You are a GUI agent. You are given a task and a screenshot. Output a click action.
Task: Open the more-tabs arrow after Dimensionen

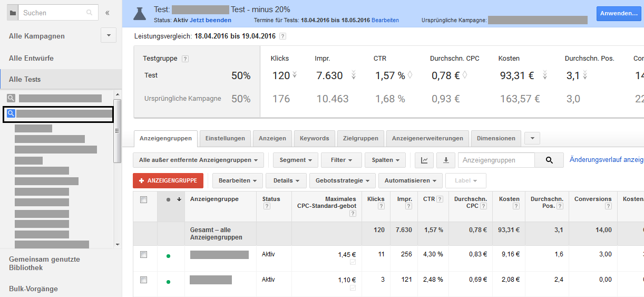(x=532, y=138)
